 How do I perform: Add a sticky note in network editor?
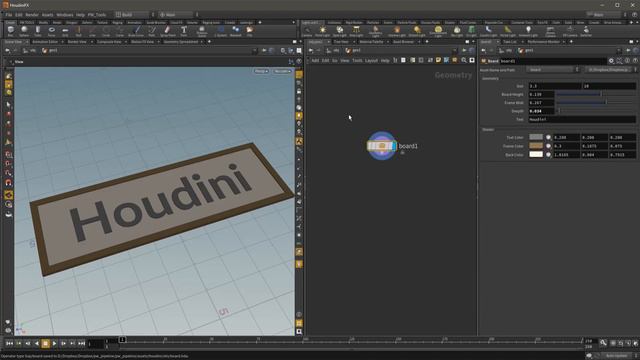(x=438, y=60)
